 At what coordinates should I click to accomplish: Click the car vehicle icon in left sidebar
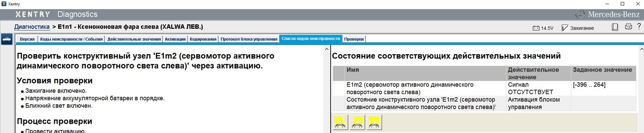tap(7, 39)
